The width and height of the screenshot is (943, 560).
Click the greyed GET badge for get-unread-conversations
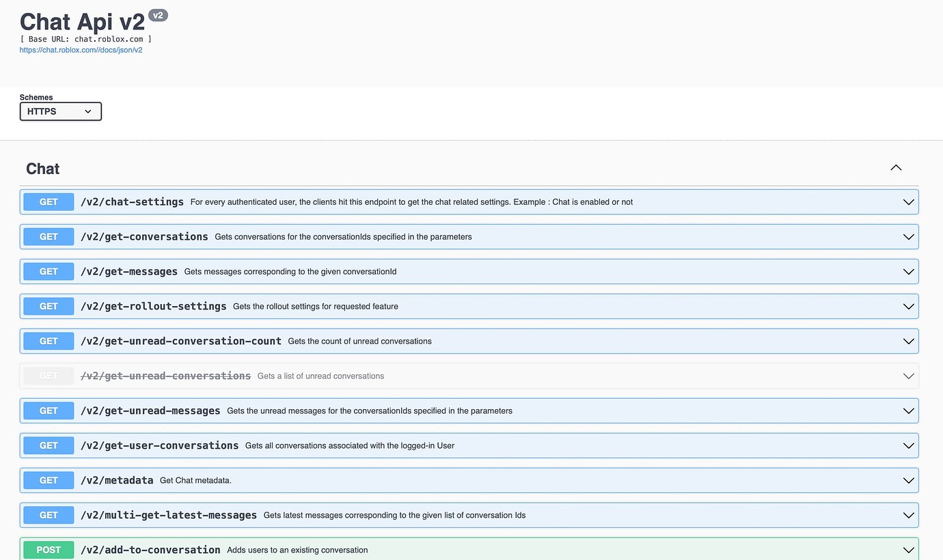pos(49,376)
